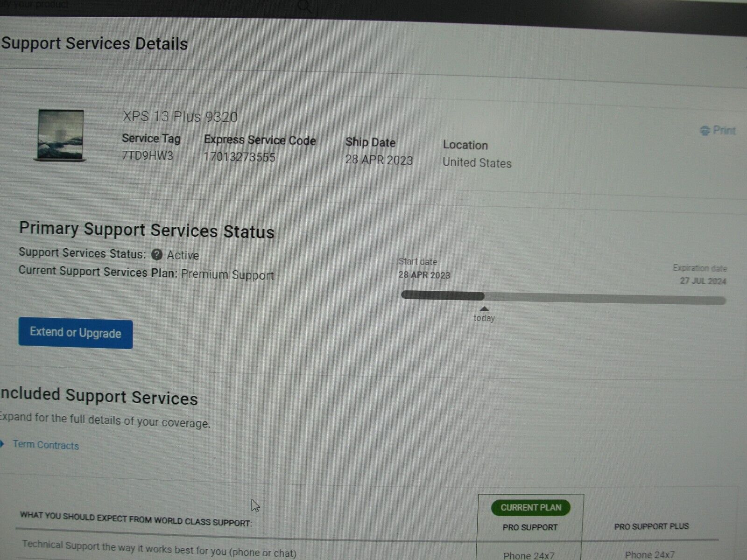This screenshot has width=747, height=560.
Task: Select the CURRENT PLAN green badge
Action: (x=531, y=507)
